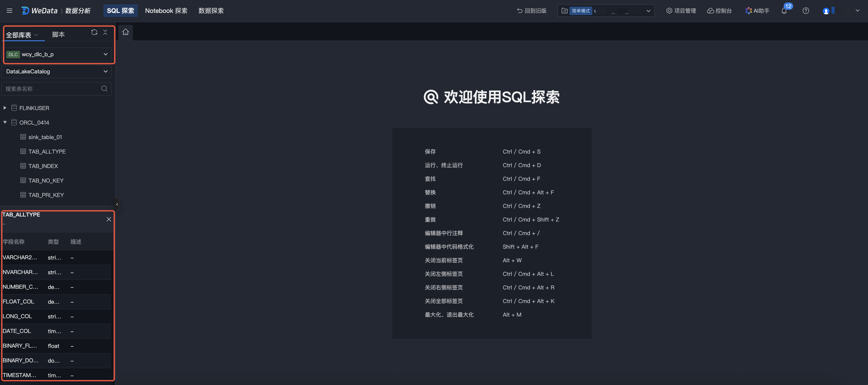The height and width of the screenshot is (385, 868).
Task: Click 回到旧版 link
Action: 532,11
